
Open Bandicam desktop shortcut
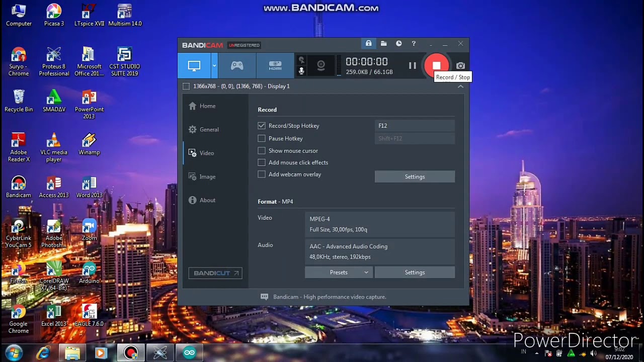[x=19, y=187]
